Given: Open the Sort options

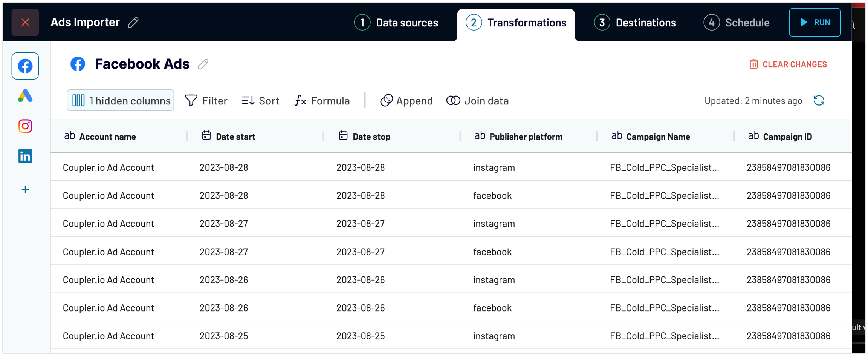Looking at the screenshot, I should click(260, 101).
